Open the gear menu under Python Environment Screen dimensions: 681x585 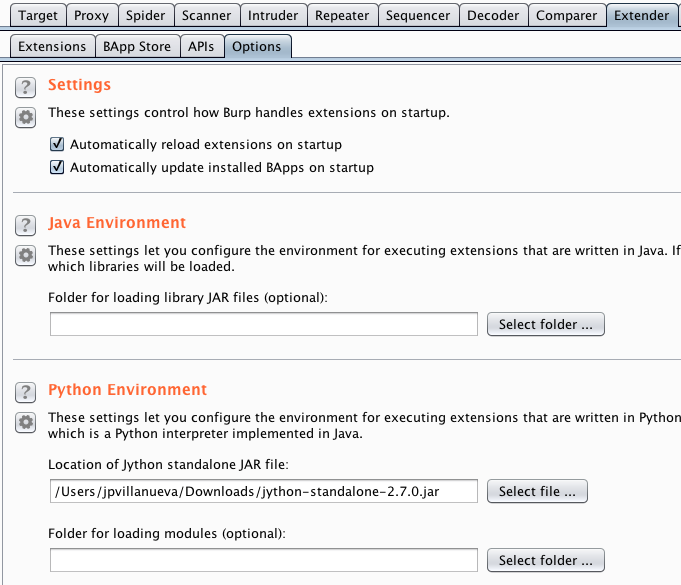coord(27,422)
